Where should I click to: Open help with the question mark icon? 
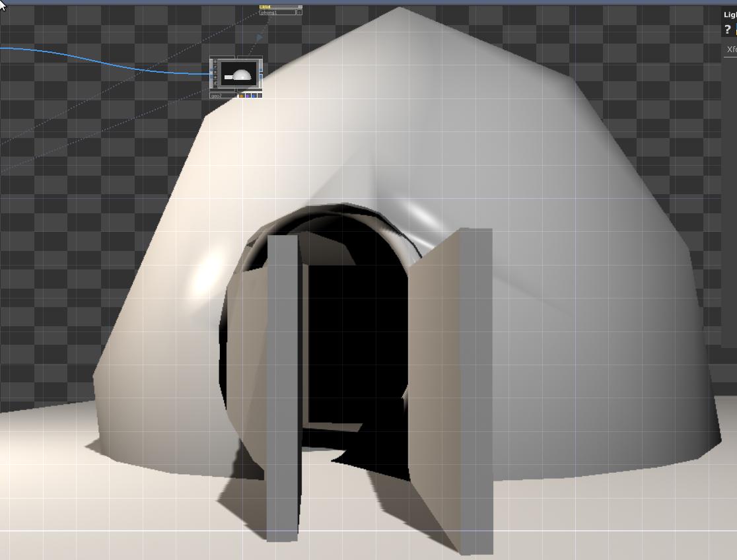pyautogui.click(x=728, y=30)
